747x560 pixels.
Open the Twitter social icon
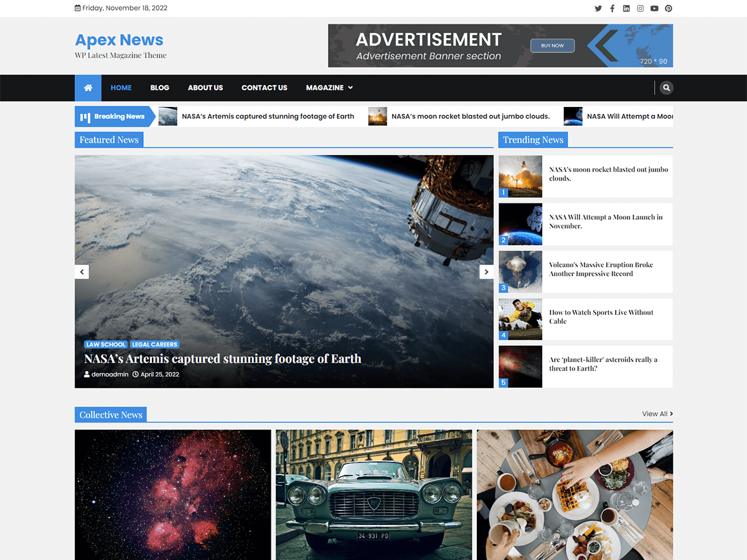click(598, 8)
